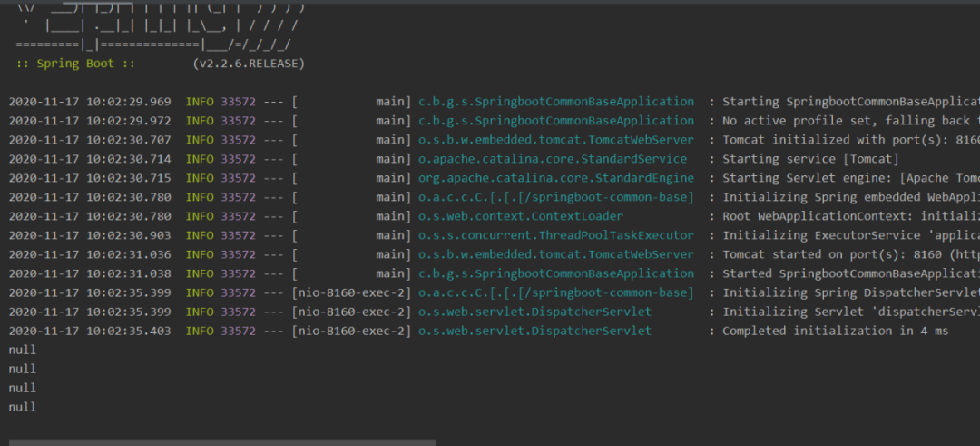Select timestamp 2020-11-17 10:02:29.972
Image resolution: width=980 pixels, height=446 pixels.
pyautogui.click(x=89, y=121)
